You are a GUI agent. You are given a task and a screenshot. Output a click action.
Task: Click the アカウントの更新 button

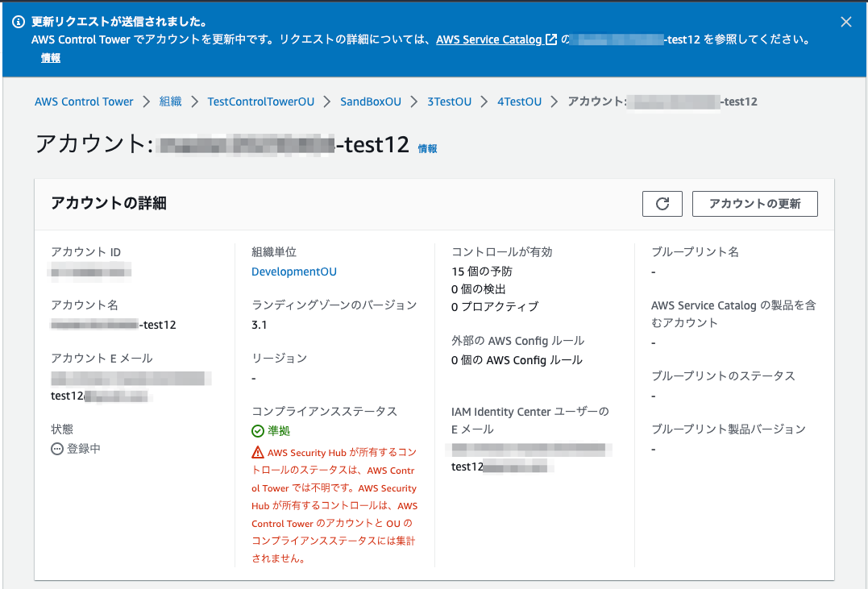[755, 204]
